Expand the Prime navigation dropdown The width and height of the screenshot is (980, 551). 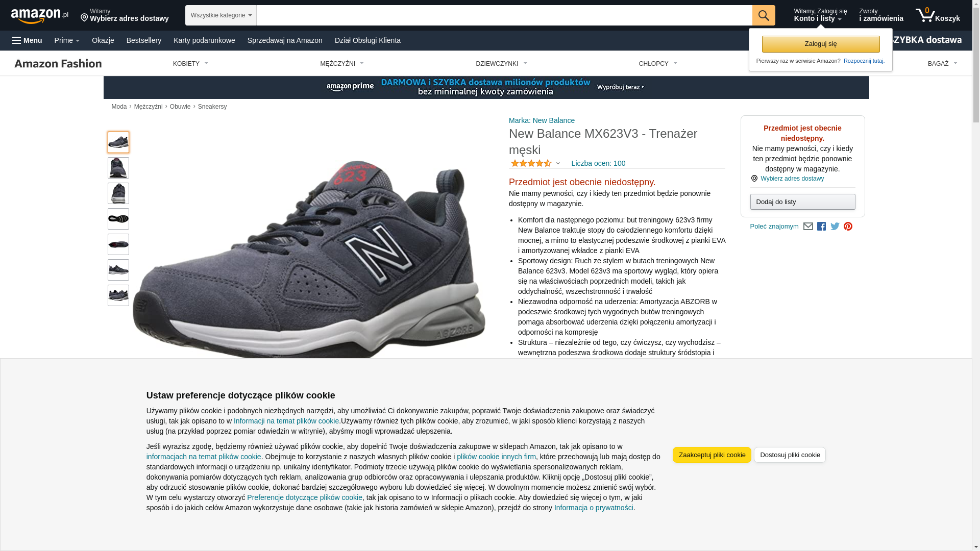click(x=67, y=40)
